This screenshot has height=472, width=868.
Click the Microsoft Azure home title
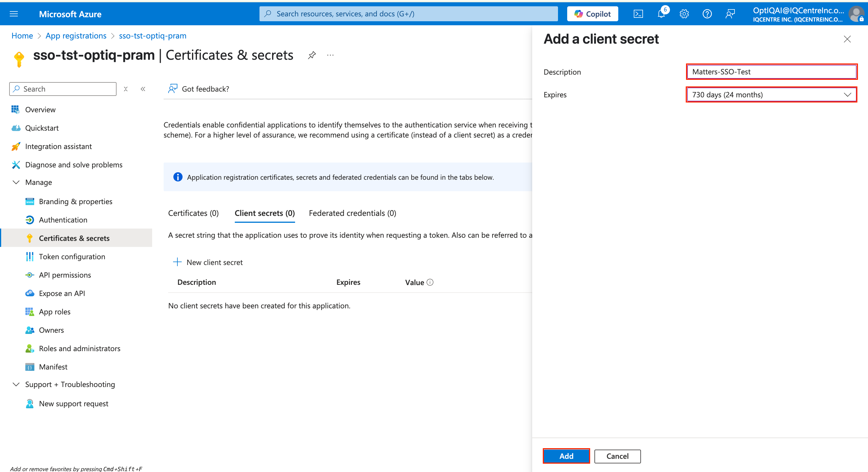[x=70, y=14]
